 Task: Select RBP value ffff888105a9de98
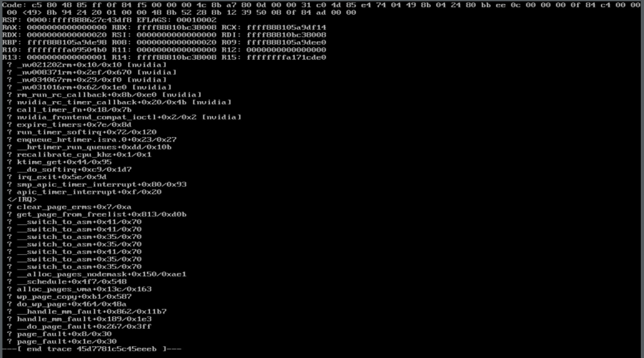tap(66, 42)
